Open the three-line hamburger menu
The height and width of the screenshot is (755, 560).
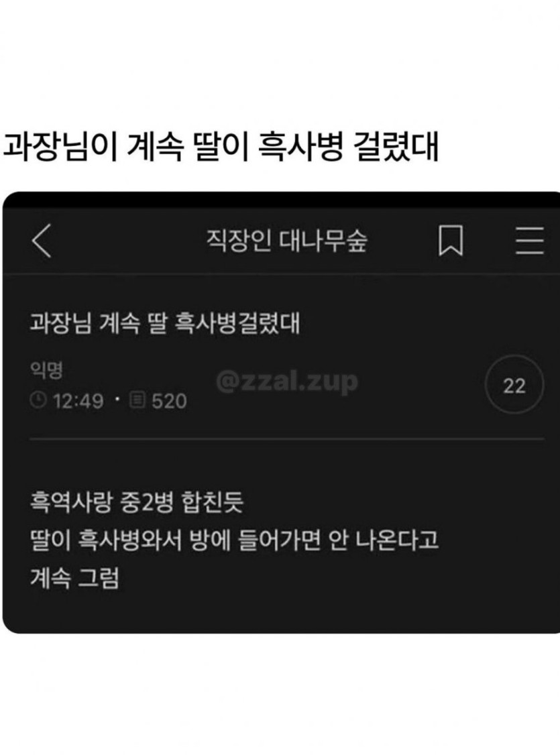[x=530, y=240]
